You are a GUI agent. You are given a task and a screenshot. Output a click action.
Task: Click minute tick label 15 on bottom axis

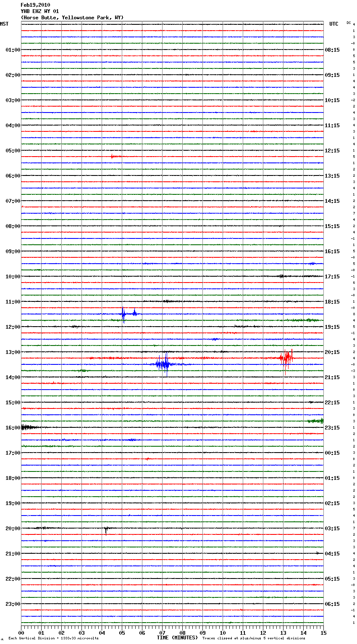point(323,633)
